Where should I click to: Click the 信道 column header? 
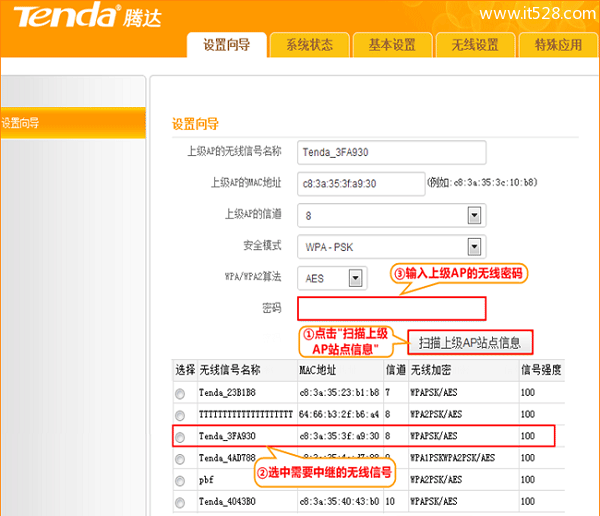point(396,370)
